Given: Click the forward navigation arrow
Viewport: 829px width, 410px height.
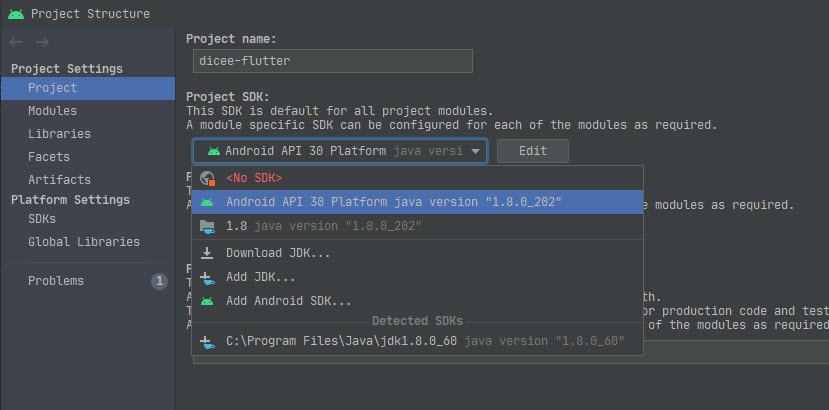Looking at the screenshot, I should pos(42,42).
